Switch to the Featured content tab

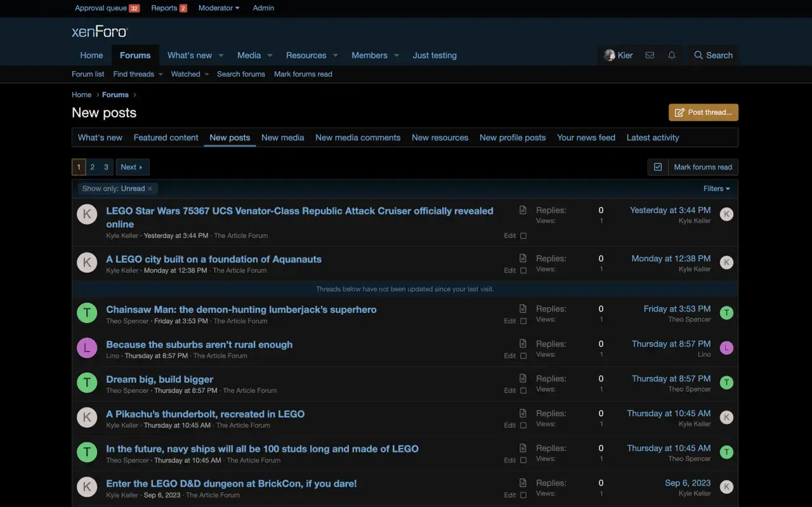tap(166, 138)
